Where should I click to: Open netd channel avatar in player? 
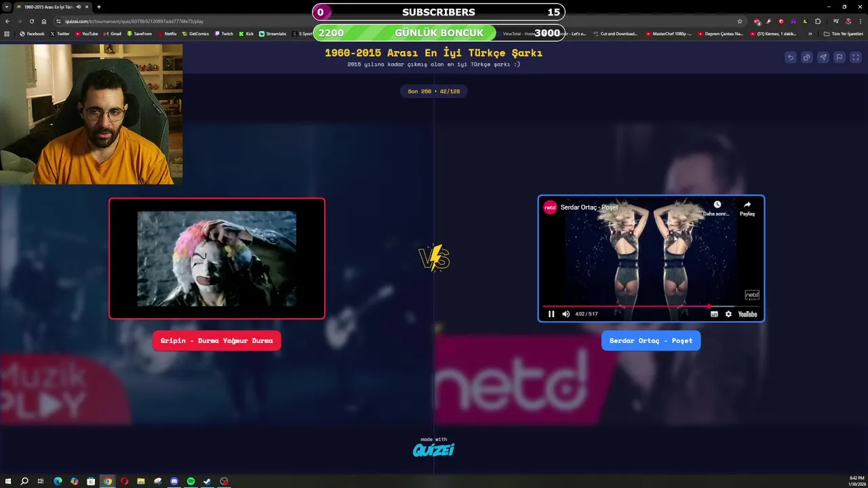pyautogui.click(x=550, y=207)
